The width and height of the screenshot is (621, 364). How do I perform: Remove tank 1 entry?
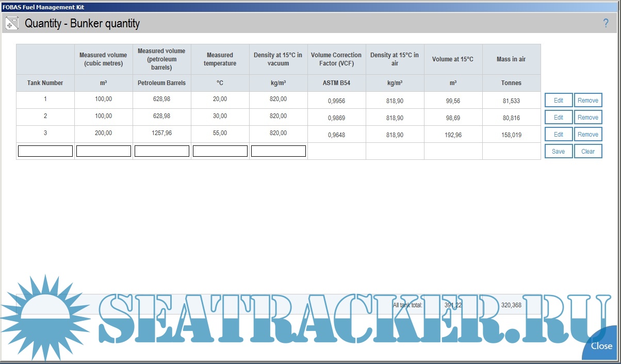point(587,101)
